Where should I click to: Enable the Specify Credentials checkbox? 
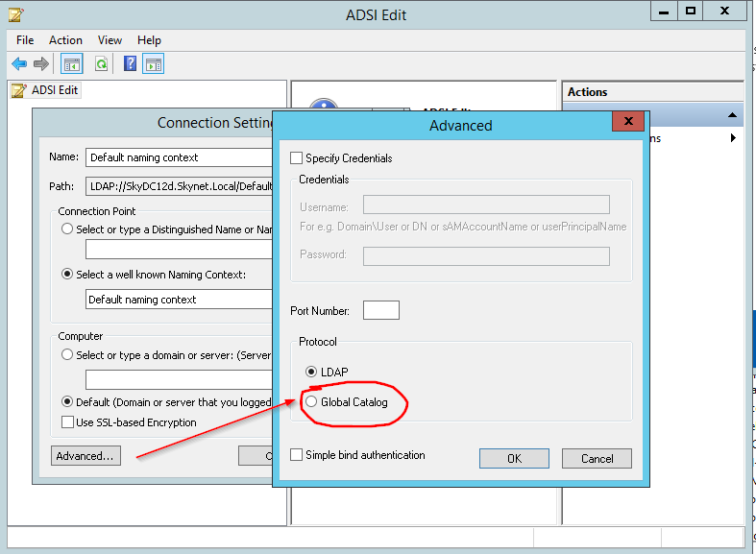pyautogui.click(x=296, y=158)
